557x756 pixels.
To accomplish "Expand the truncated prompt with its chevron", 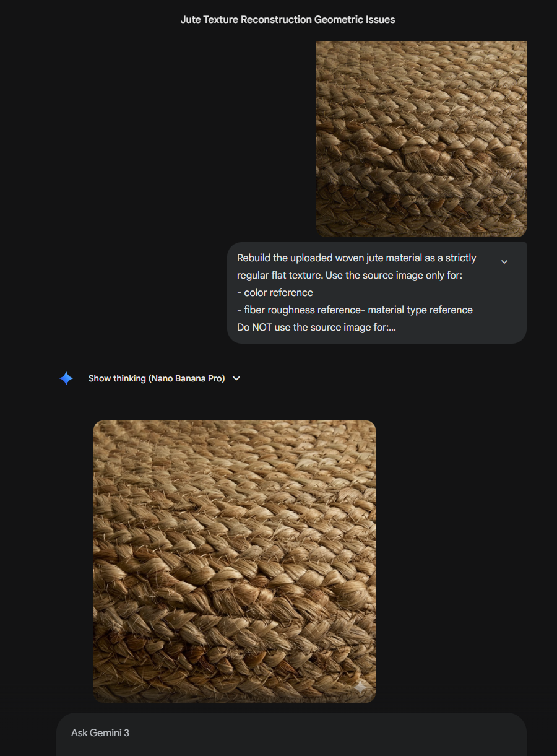I will pyautogui.click(x=504, y=262).
